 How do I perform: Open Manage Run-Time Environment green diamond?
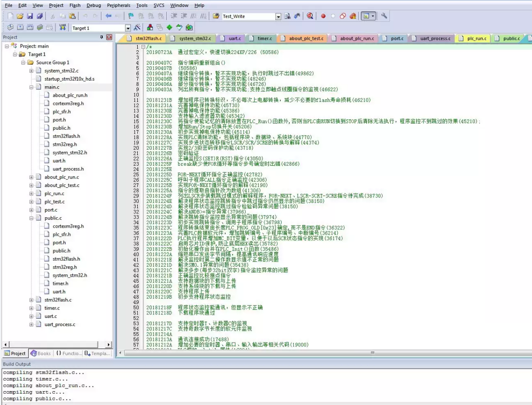pos(169,28)
